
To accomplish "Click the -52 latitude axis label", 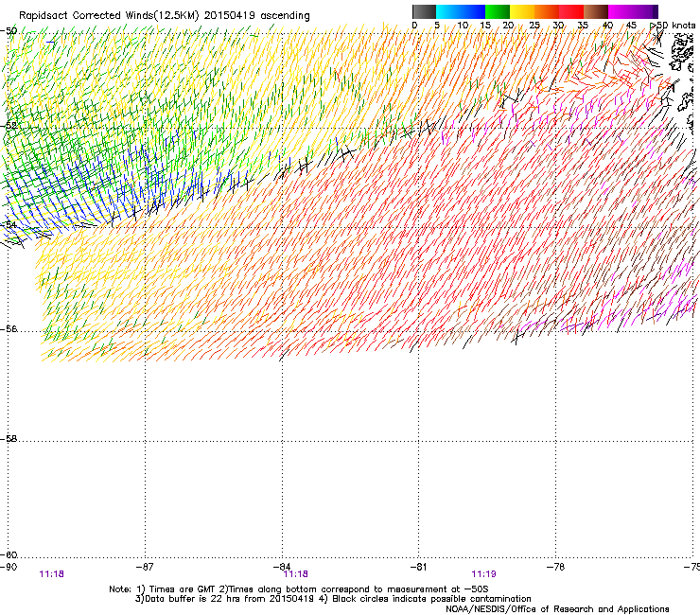I will (9, 126).
